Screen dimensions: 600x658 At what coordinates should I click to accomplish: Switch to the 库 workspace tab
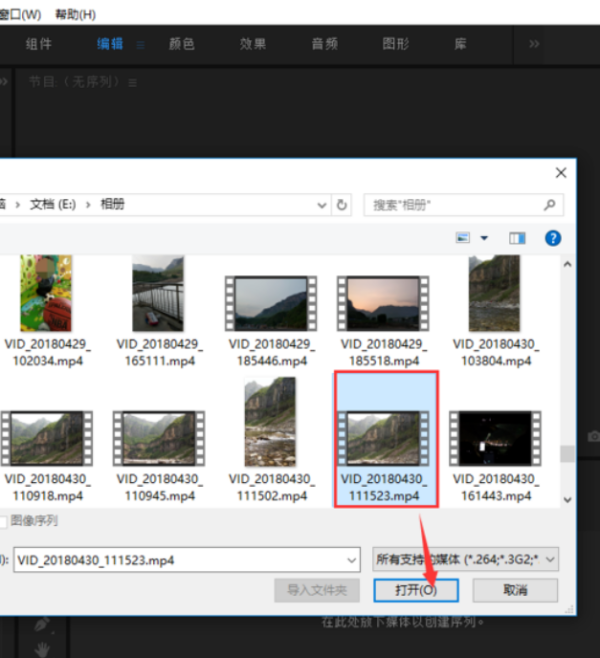coord(460,44)
